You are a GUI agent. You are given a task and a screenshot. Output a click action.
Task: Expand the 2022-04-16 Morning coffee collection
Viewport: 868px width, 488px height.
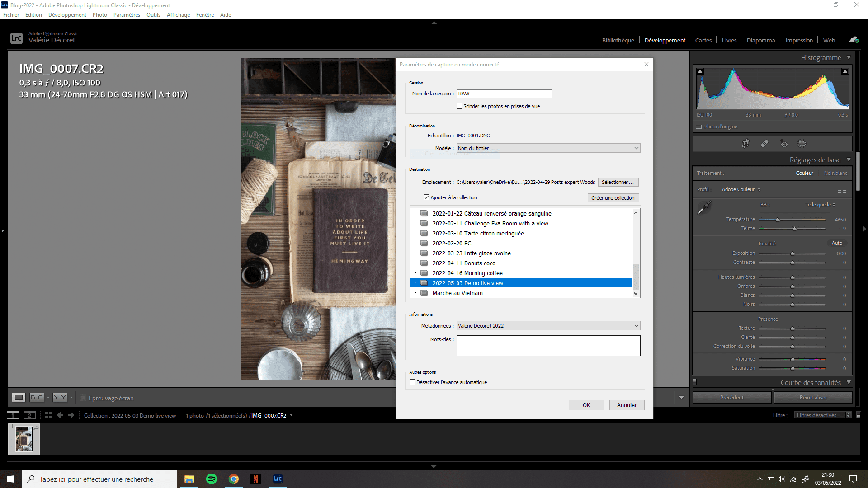point(414,273)
